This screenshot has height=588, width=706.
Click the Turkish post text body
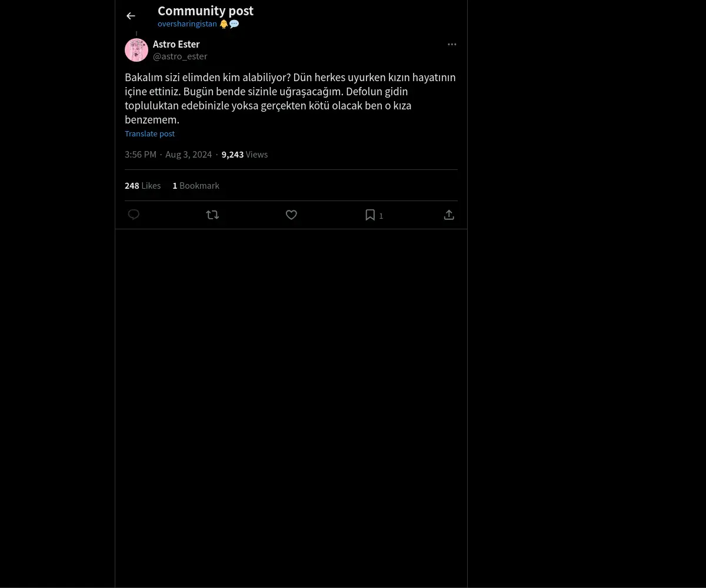[x=290, y=98]
